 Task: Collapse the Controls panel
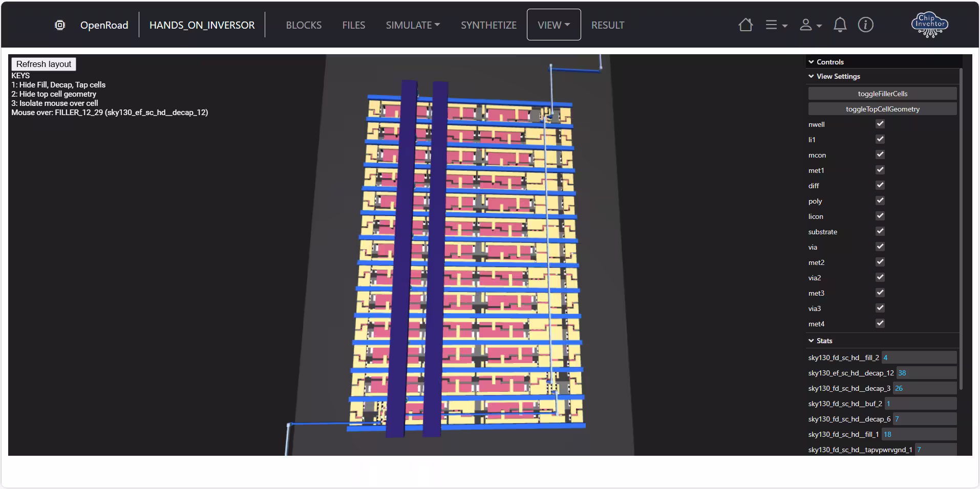(826, 62)
